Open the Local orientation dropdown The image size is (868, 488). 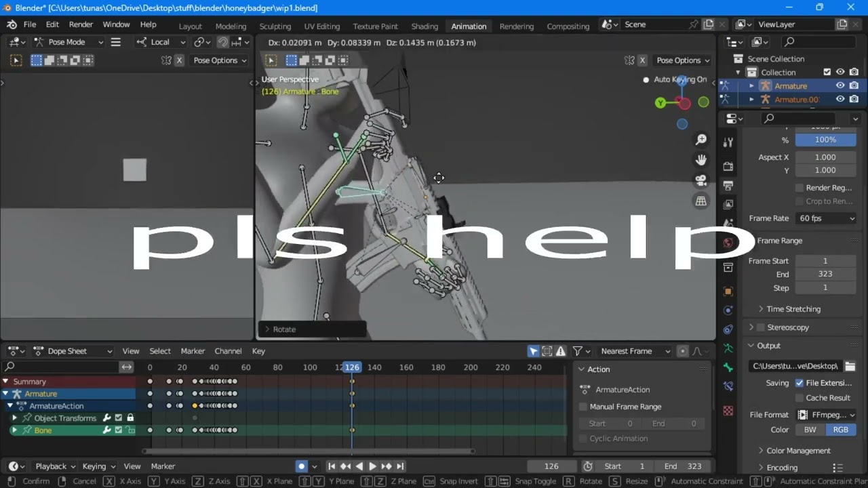[x=161, y=42]
